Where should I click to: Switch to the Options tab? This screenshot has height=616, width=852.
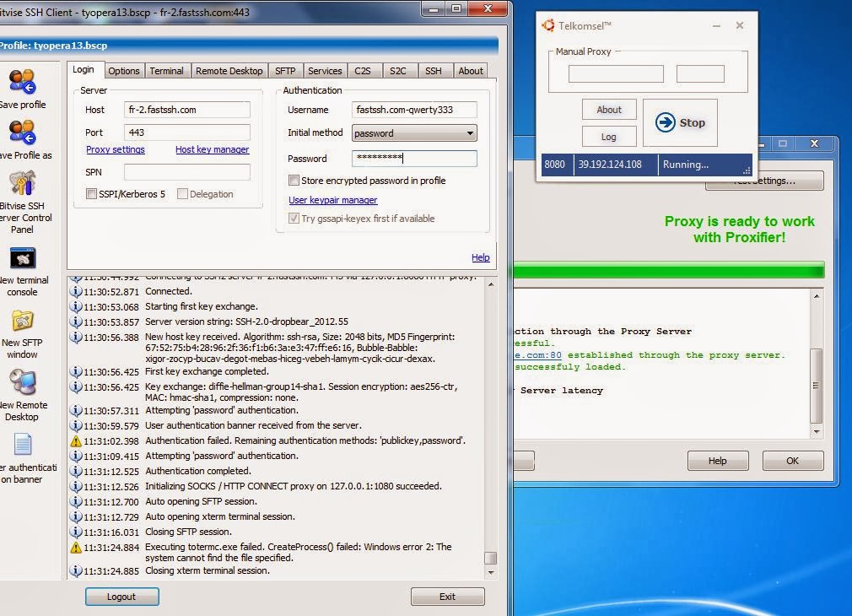[x=123, y=71]
